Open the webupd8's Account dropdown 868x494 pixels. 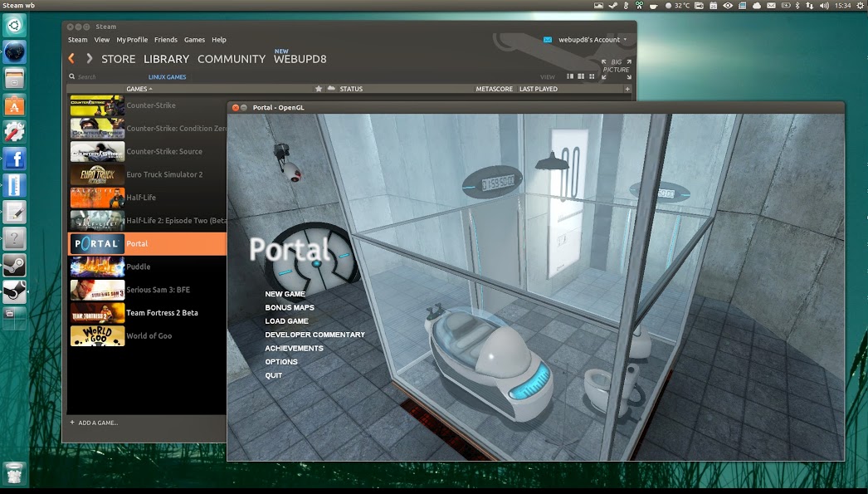591,39
